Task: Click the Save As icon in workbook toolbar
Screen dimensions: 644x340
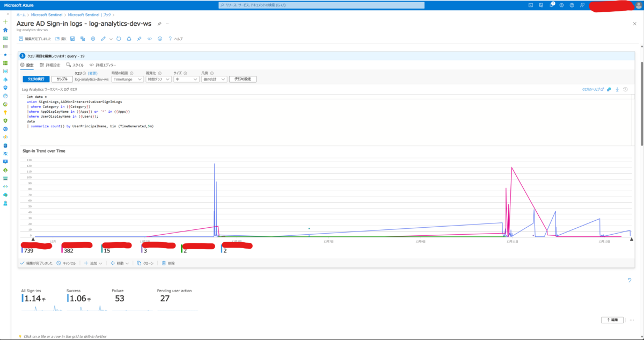Action: coord(83,39)
